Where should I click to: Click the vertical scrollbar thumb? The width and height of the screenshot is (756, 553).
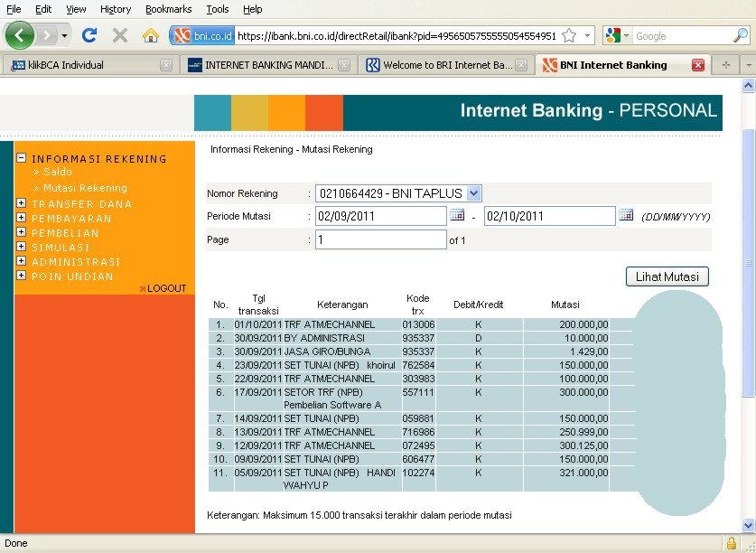(x=748, y=263)
